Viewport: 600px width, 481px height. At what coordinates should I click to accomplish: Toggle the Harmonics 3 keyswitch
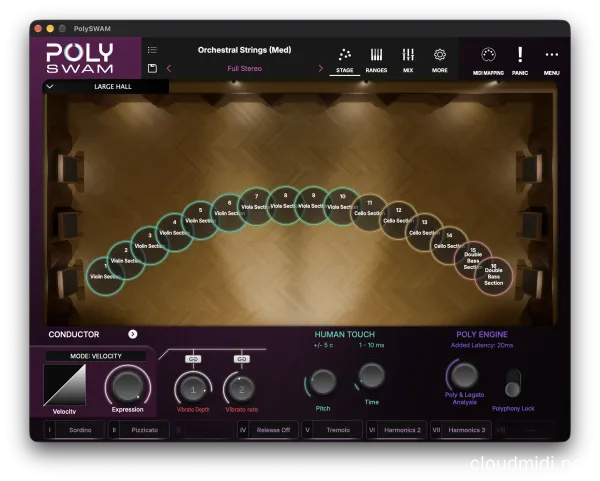[461, 430]
